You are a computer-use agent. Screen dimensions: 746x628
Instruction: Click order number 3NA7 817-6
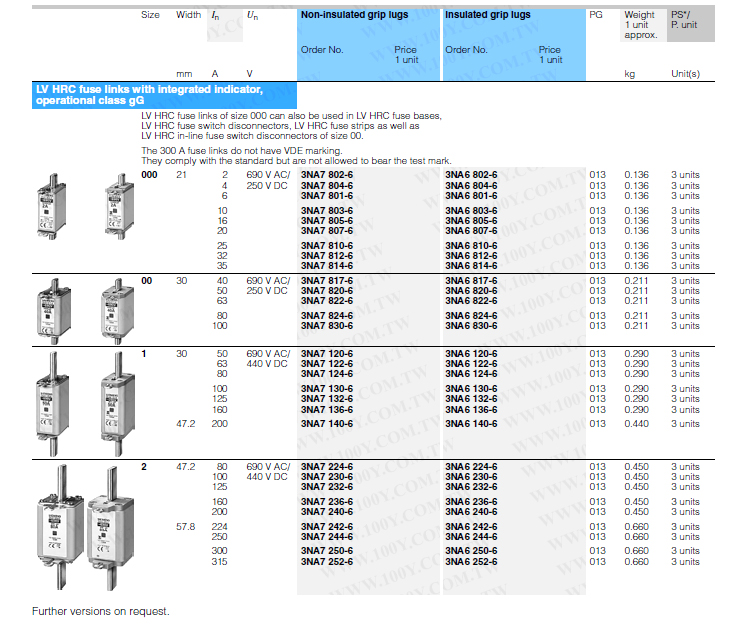327,281
